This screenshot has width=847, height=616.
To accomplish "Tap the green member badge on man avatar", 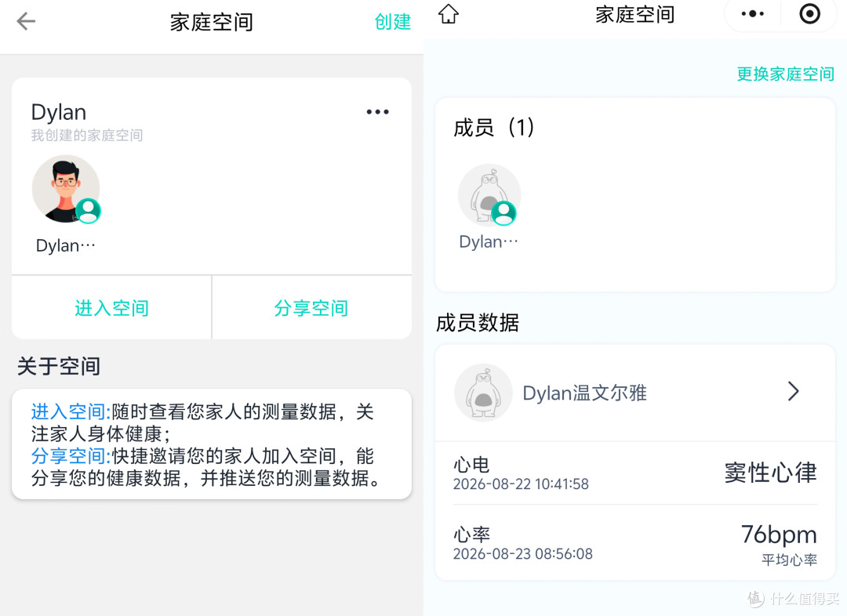I will point(88,211).
